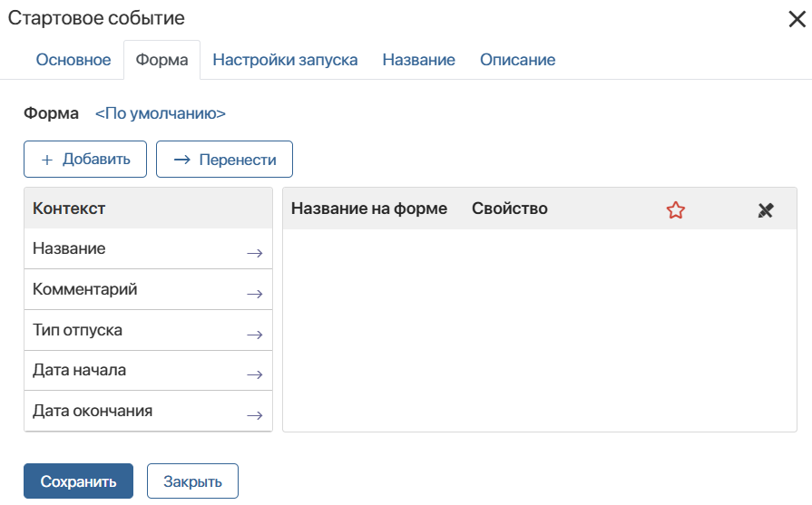Viewport: 812px width, 505px height.
Task: Move the Название field to the form via arrow
Action: click(254, 253)
